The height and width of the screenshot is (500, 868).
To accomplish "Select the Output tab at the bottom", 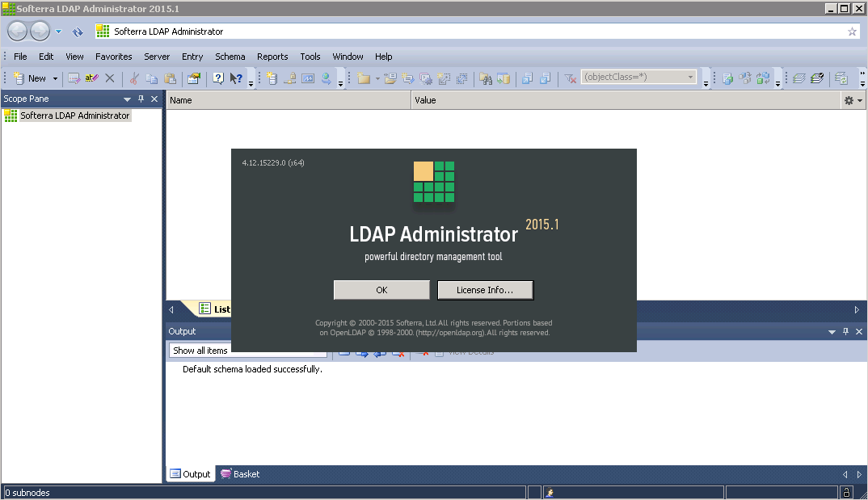I will (191, 474).
